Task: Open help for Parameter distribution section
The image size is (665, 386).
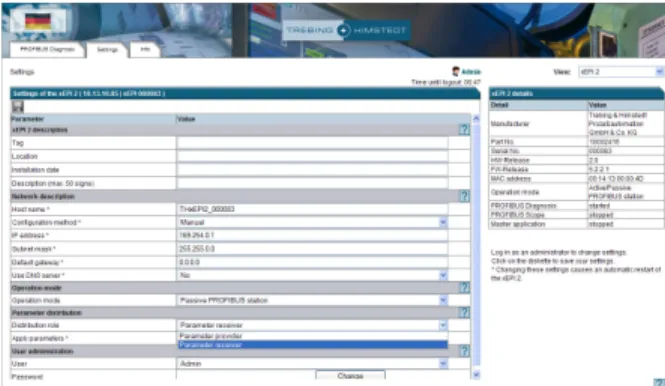Action: pos(464,313)
